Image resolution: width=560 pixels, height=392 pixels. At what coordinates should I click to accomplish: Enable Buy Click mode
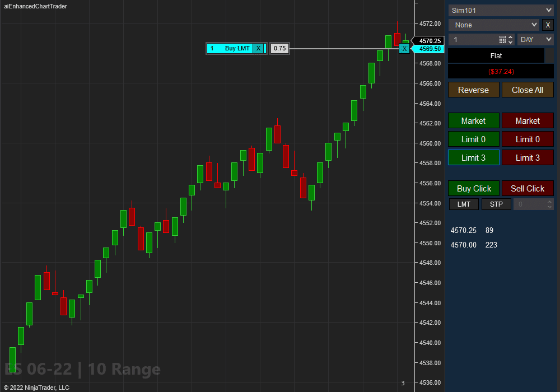(473, 188)
